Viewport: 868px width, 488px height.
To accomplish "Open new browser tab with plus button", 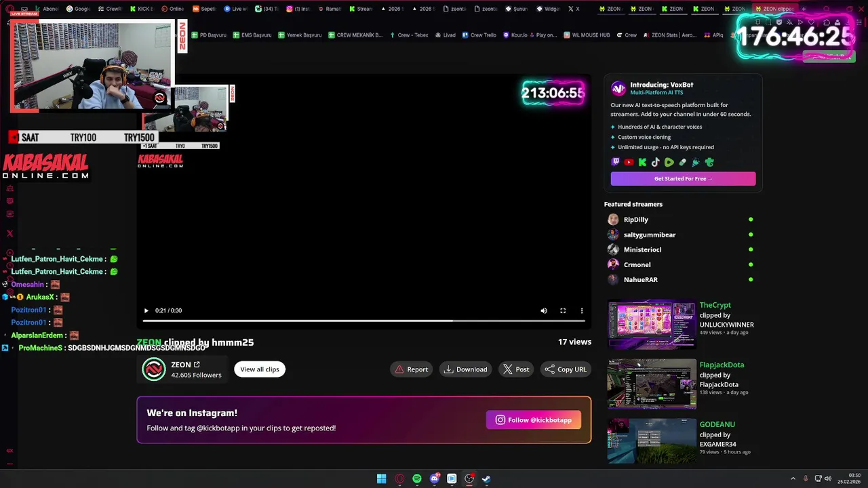I will [x=804, y=9].
